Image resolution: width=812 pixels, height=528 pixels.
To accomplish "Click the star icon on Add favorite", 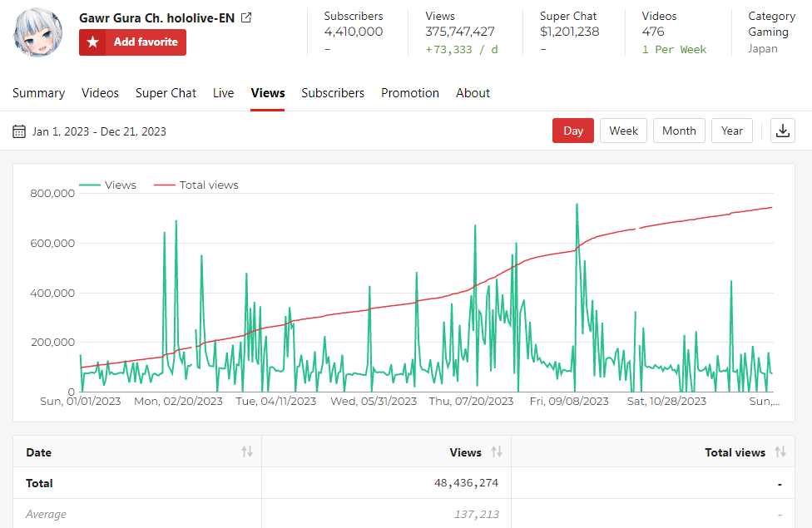I will point(93,42).
